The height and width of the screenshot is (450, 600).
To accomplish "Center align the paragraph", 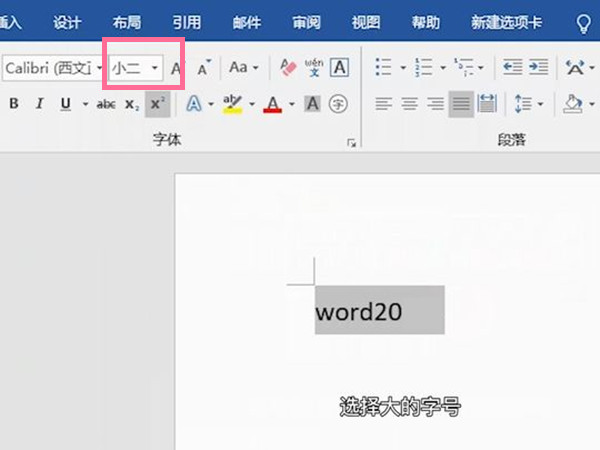I will 409,104.
